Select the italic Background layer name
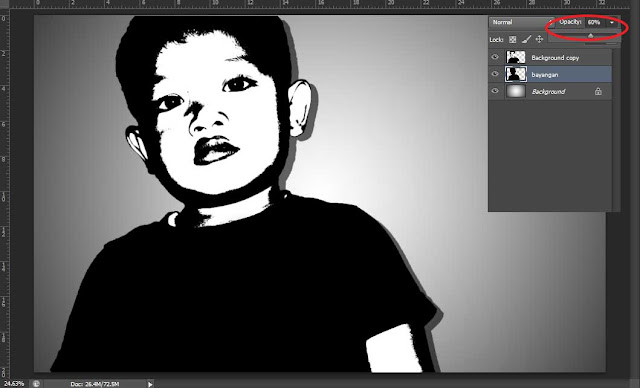 point(548,92)
